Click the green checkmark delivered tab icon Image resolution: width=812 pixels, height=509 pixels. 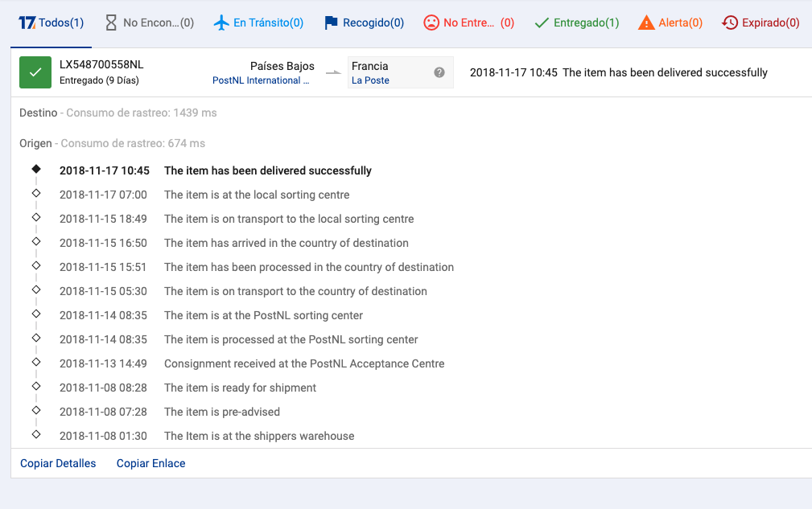[542, 23]
